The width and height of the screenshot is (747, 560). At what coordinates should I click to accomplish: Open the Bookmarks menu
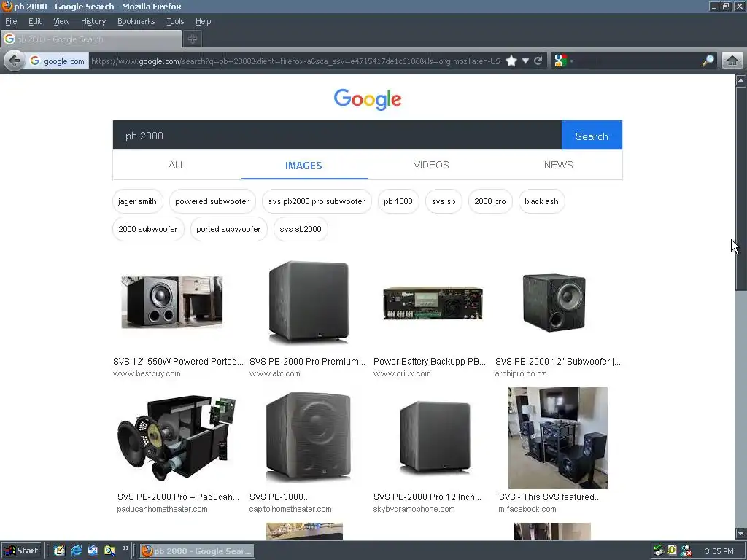click(136, 21)
